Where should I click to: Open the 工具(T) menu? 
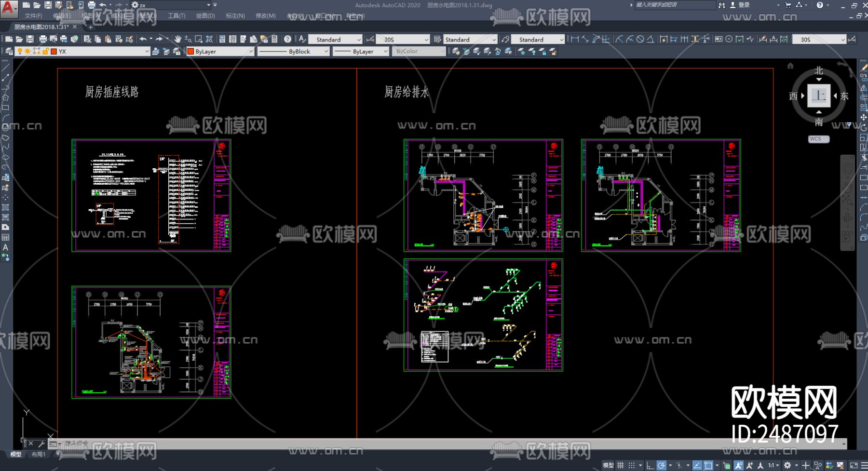[176, 16]
